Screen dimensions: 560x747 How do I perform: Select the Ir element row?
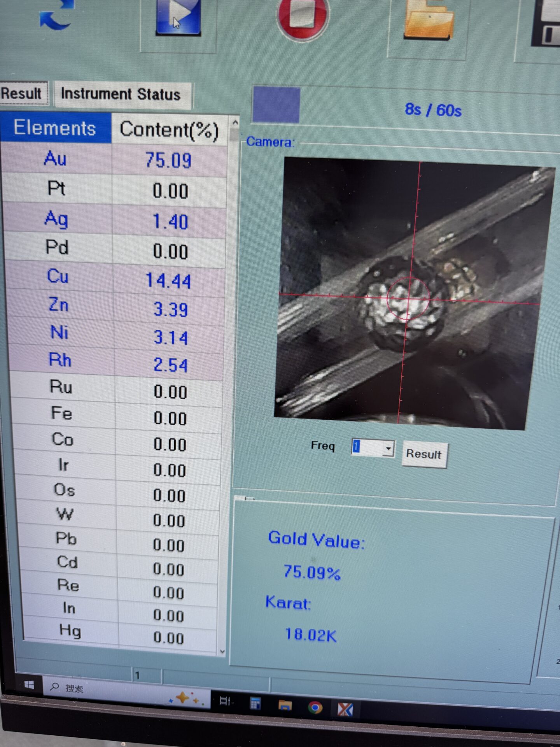point(118,468)
